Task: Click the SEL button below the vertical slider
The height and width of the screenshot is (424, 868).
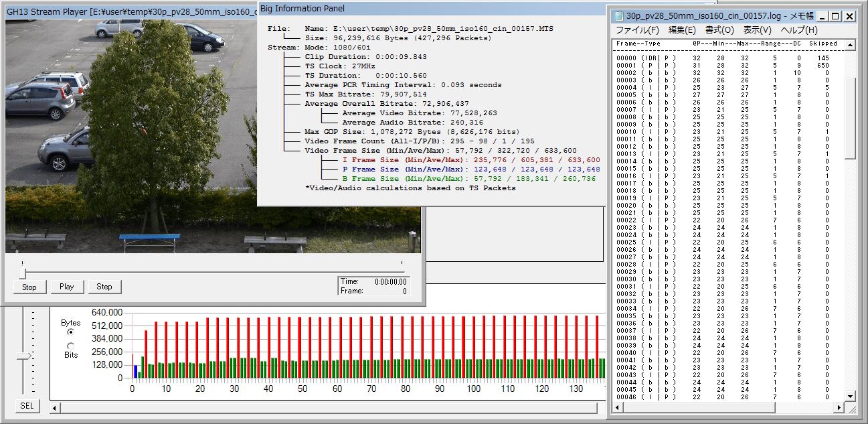Action: [x=26, y=406]
